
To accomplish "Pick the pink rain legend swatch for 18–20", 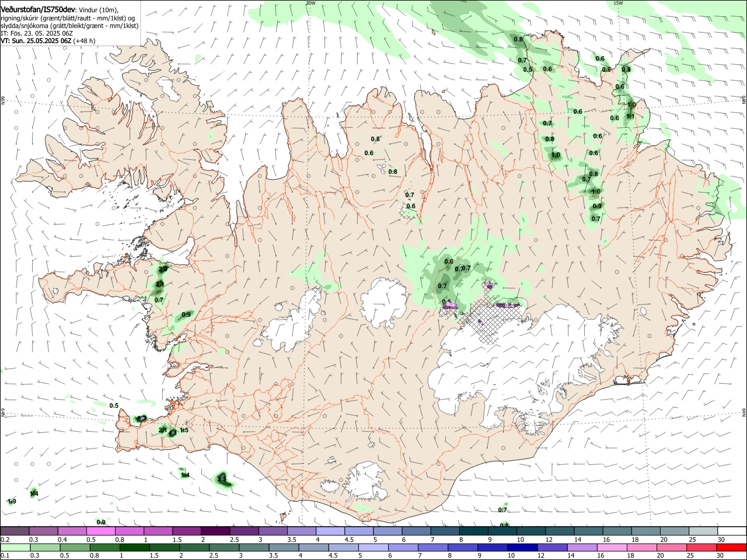I will tap(643, 548).
